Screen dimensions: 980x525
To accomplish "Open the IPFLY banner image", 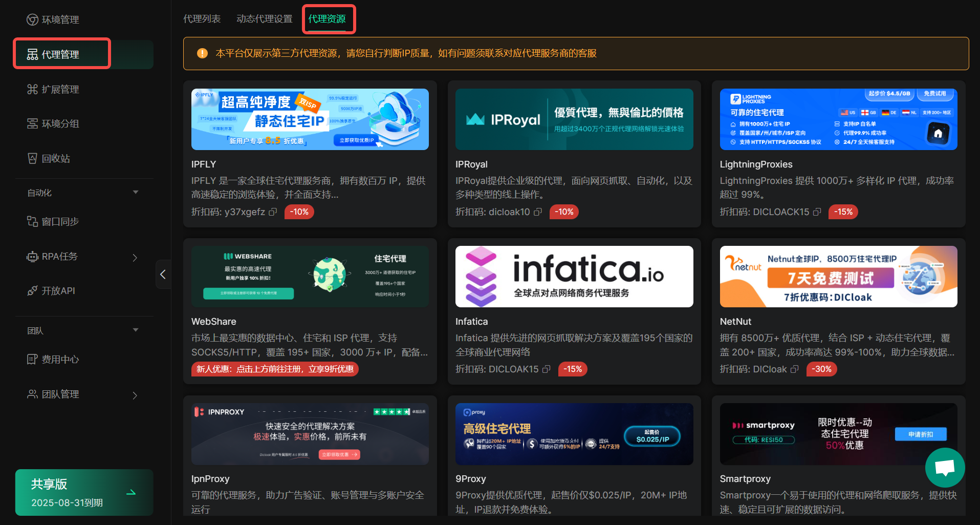I will click(310, 119).
